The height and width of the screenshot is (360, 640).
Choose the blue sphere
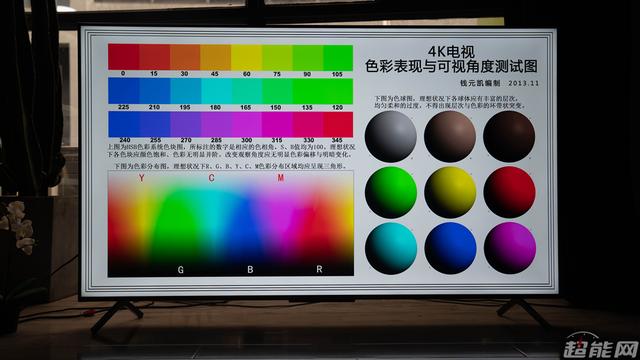click(450, 248)
